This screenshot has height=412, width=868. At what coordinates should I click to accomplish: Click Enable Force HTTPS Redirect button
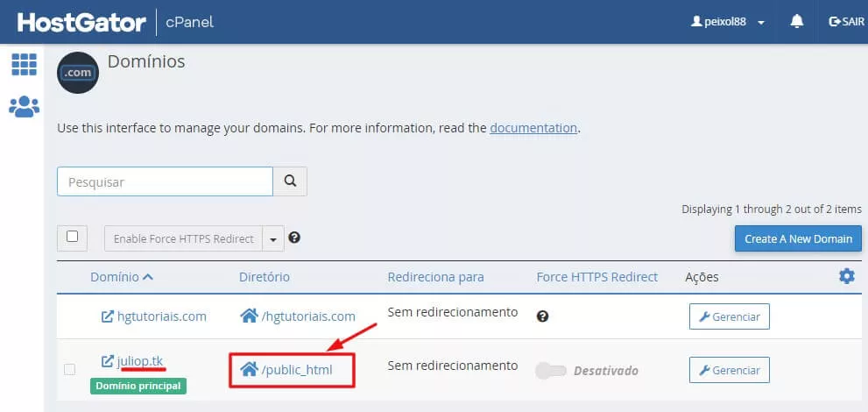[x=183, y=238]
